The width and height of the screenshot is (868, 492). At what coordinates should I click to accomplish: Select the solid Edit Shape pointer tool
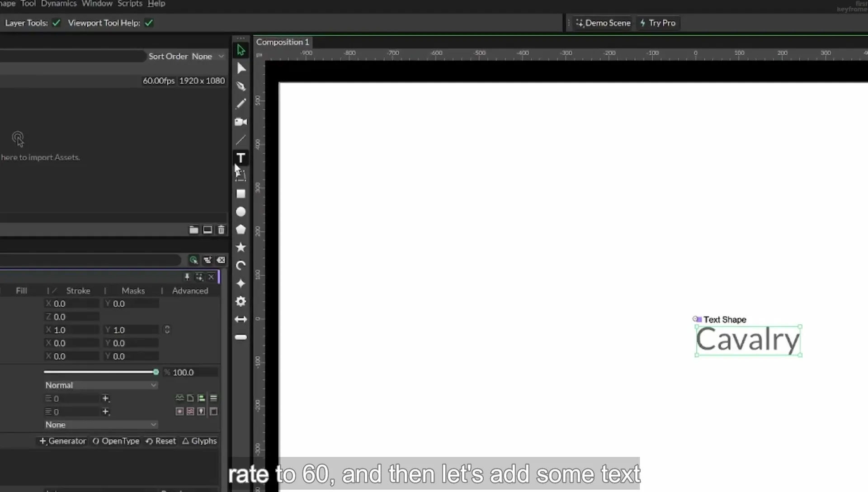click(241, 68)
